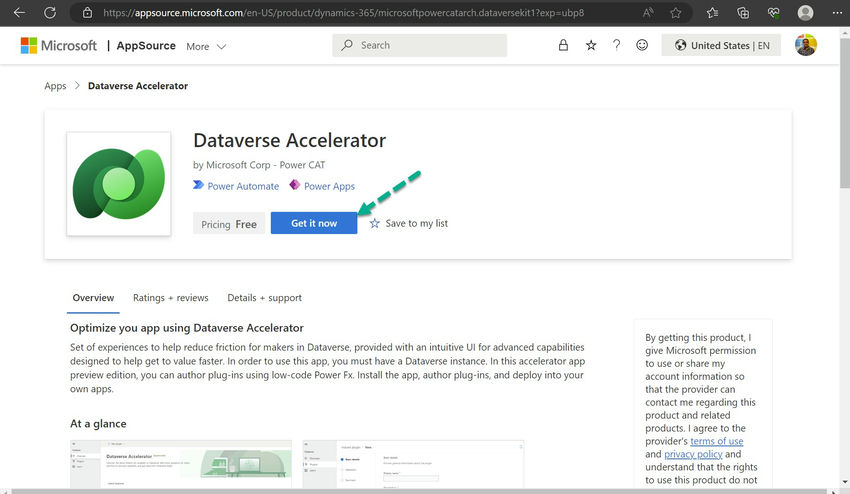The image size is (850, 494).
Task: Open the Overview tab
Action: point(93,298)
